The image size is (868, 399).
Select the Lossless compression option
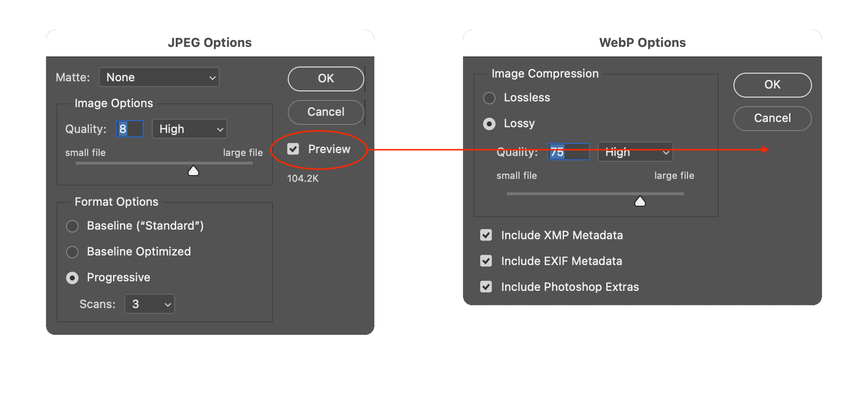click(x=489, y=98)
